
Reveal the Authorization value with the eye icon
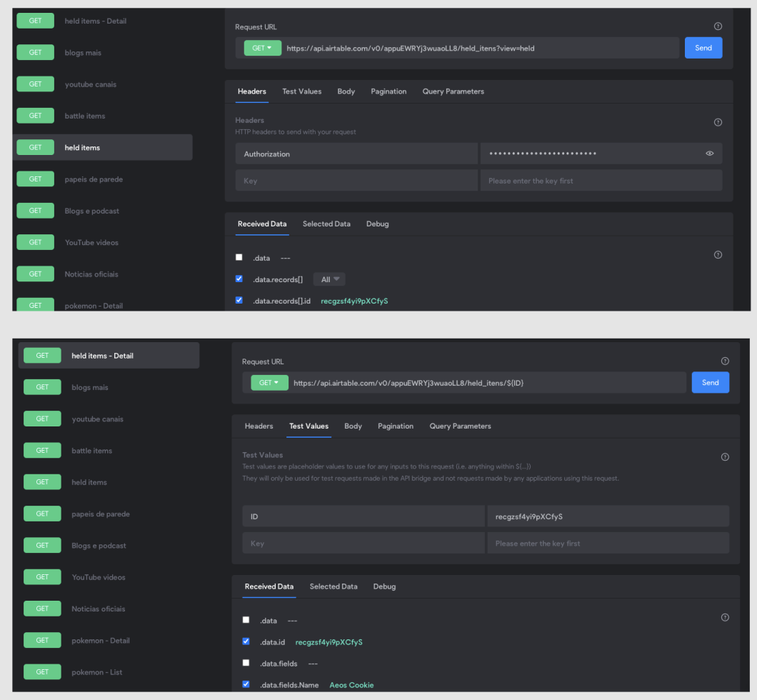[x=710, y=154]
